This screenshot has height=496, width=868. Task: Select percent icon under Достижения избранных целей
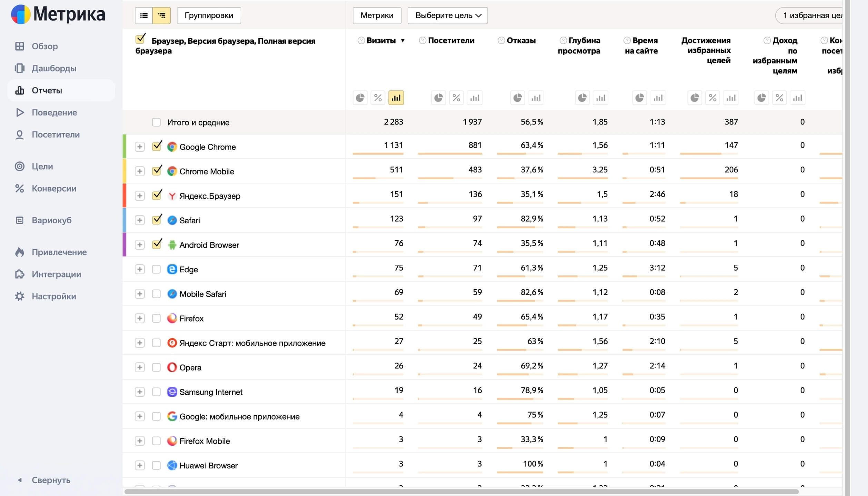point(713,98)
